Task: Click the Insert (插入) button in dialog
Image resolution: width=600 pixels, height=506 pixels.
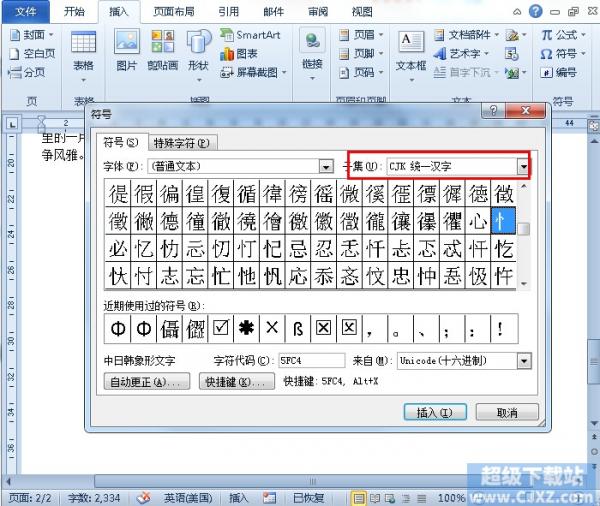Action: click(435, 413)
